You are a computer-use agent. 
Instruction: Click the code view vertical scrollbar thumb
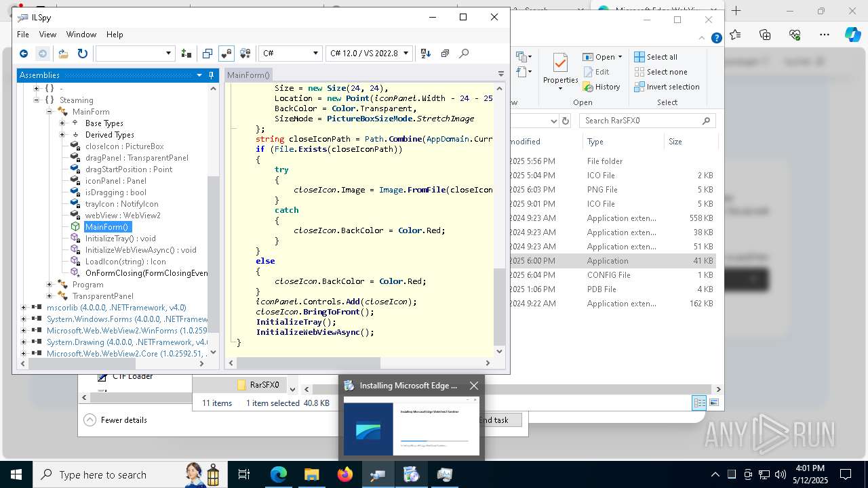coord(500,306)
